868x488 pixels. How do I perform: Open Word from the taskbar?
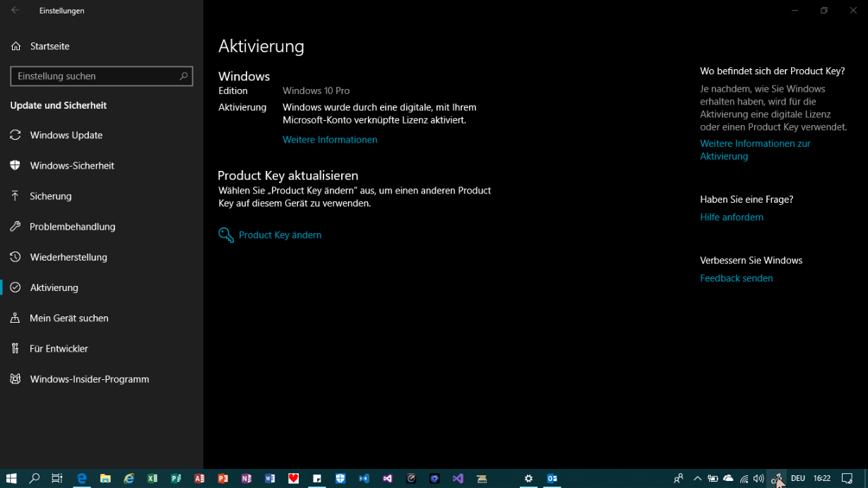coord(270,479)
